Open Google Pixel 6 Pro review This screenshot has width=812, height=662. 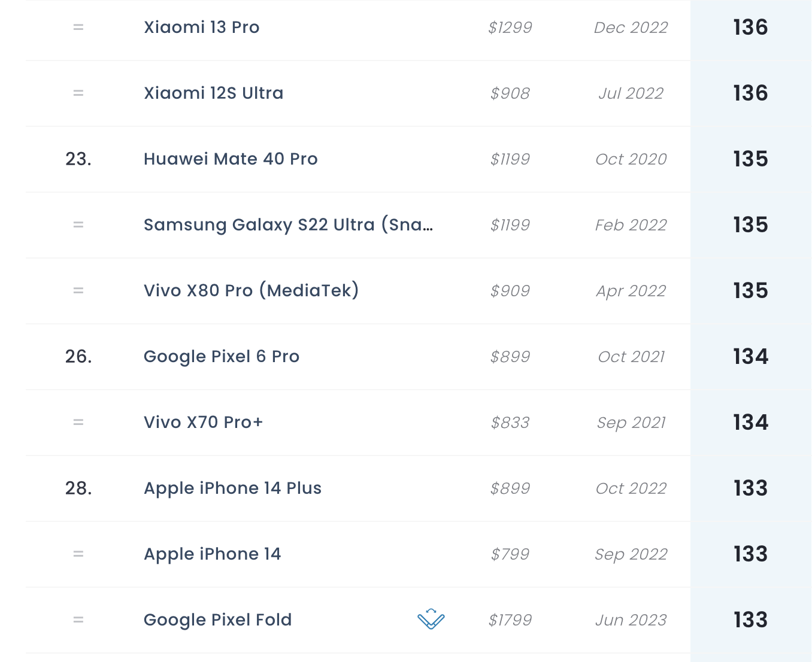pyautogui.click(x=222, y=357)
